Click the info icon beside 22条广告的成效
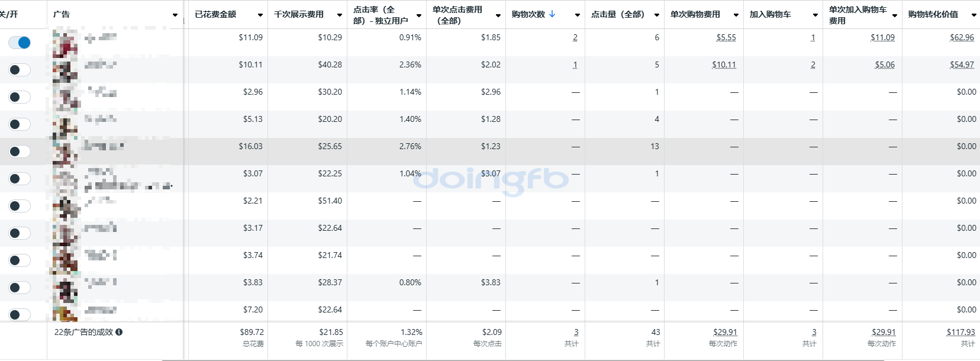This screenshot has height=361, width=980. pyautogui.click(x=119, y=332)
